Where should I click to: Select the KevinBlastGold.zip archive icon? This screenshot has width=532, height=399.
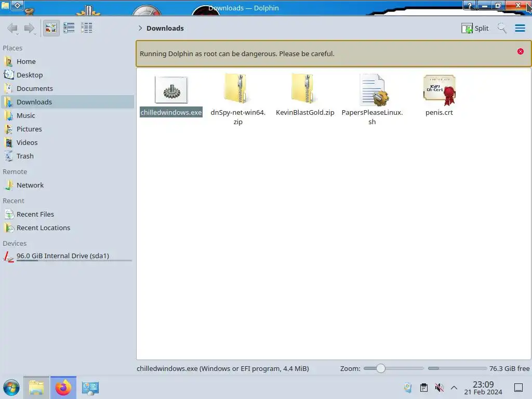pyautogui.click(x=304, y=89)
